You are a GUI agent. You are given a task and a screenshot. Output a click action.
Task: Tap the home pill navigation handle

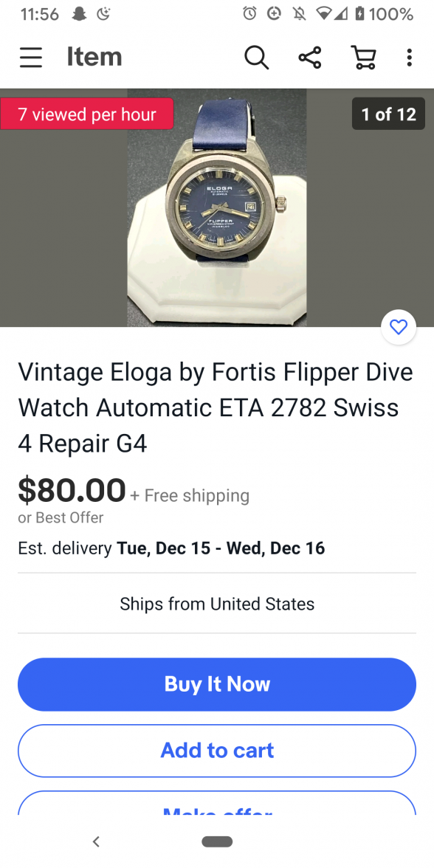pos(217,841)
